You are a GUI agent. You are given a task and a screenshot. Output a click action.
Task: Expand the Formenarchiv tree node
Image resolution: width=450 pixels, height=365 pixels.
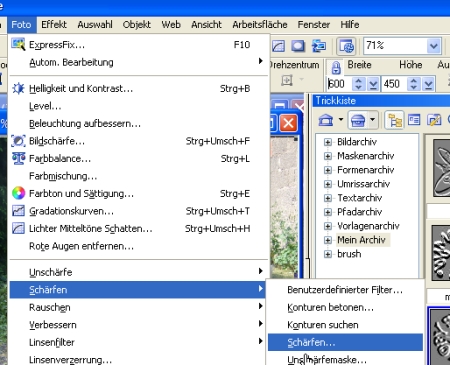click(328, 170)
